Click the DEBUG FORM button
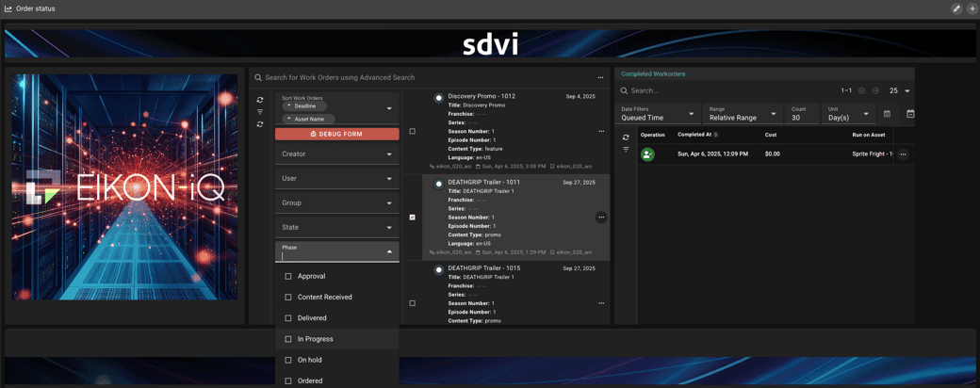This screenshot has width=980, height=388. click(337, 135)
